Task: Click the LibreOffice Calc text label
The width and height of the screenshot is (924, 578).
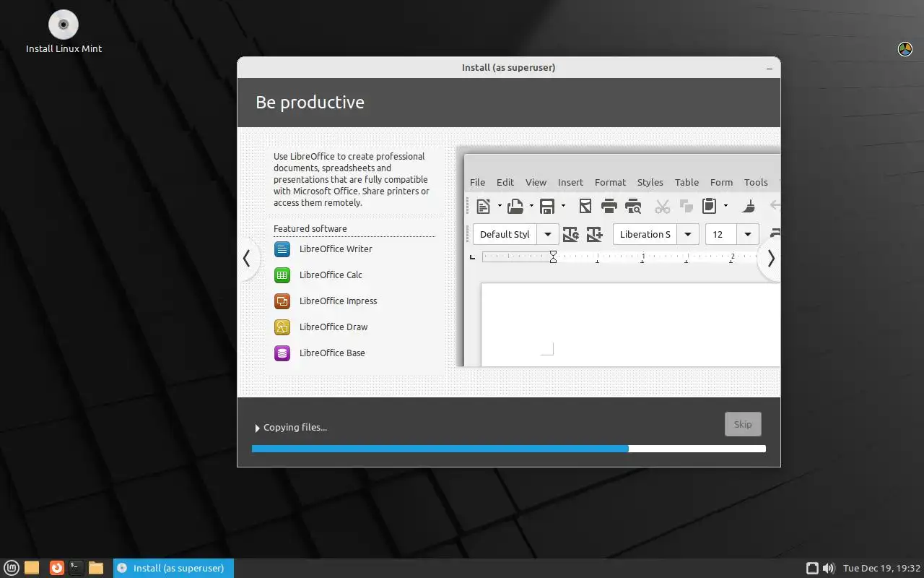Action: coord(331,275)
